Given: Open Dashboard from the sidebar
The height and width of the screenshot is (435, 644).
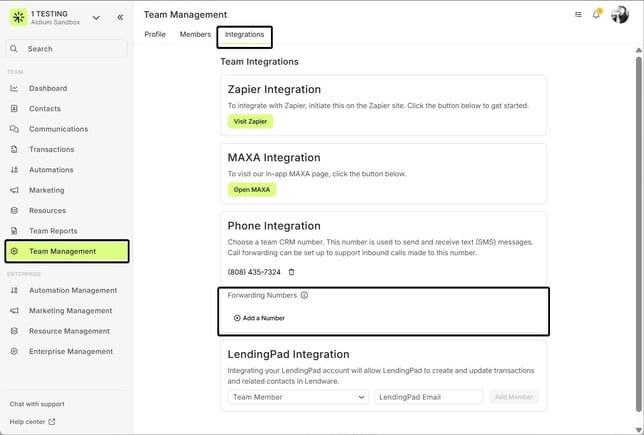Looking at the screenshot, I should pyautogui.click(x=47, y=89).
